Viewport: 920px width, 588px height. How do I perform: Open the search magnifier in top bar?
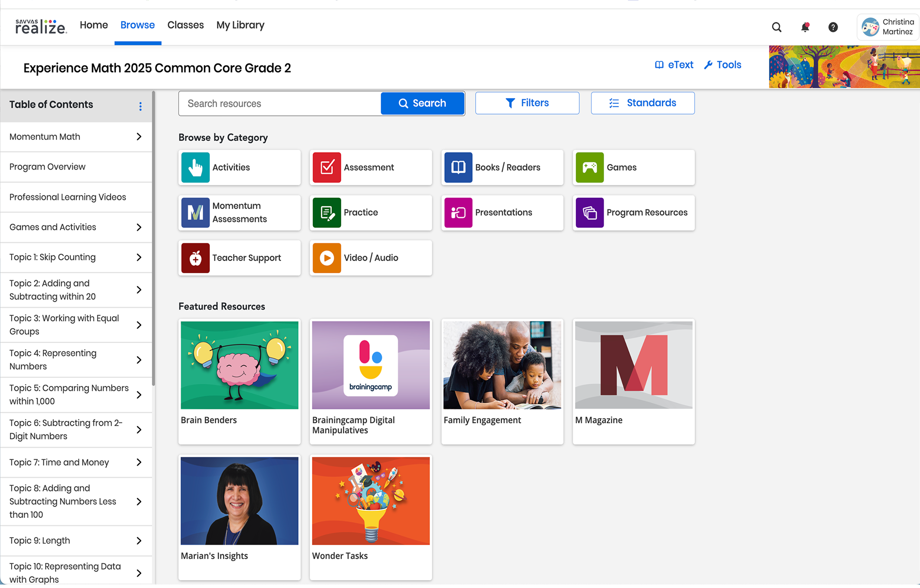[x=776, y=27]
